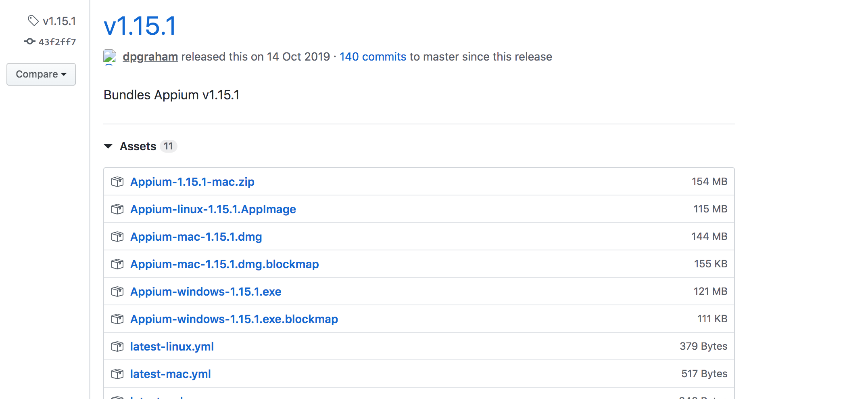The image size is (868, 399).
Task: Click package icon beside Appium-windows-1.15.1.exe
Action: 117,292
